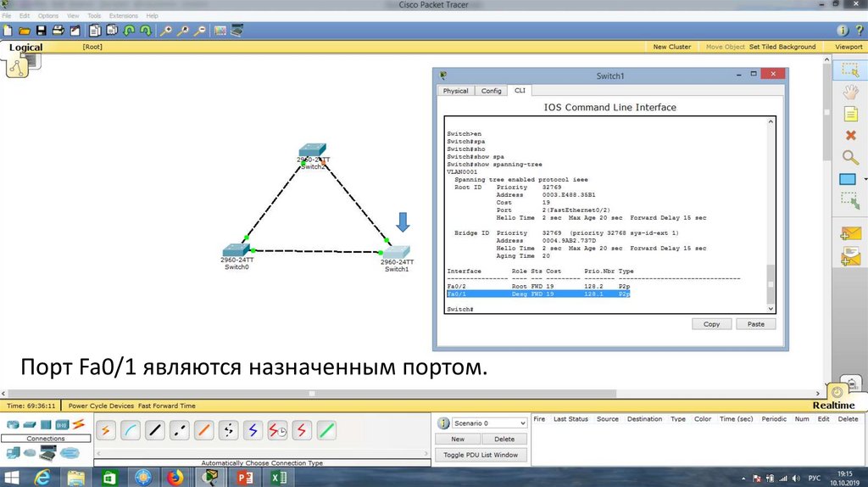Click Fast Forward Time
The height and width of the screenshot is (487, 868).
point(167,406)
